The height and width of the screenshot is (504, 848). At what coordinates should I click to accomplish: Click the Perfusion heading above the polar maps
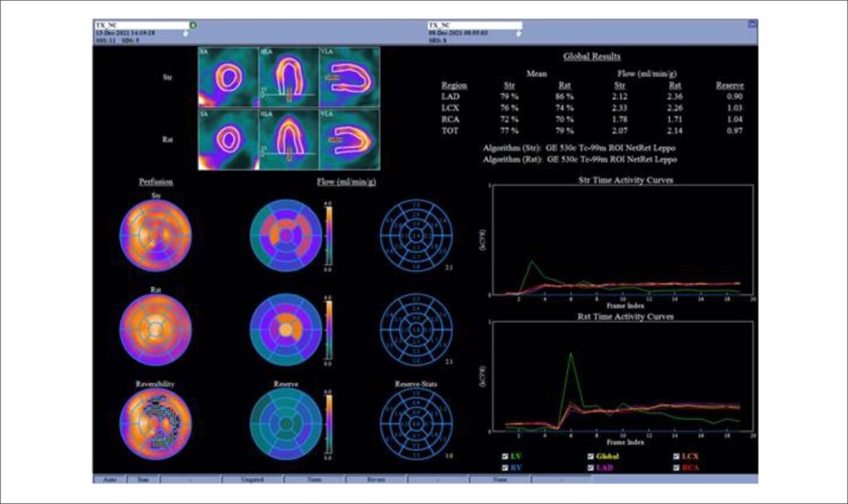coord(156,182)
